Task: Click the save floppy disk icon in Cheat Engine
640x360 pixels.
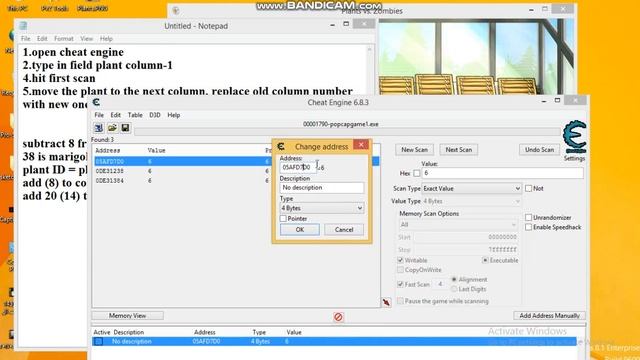Action: (125, 128)
